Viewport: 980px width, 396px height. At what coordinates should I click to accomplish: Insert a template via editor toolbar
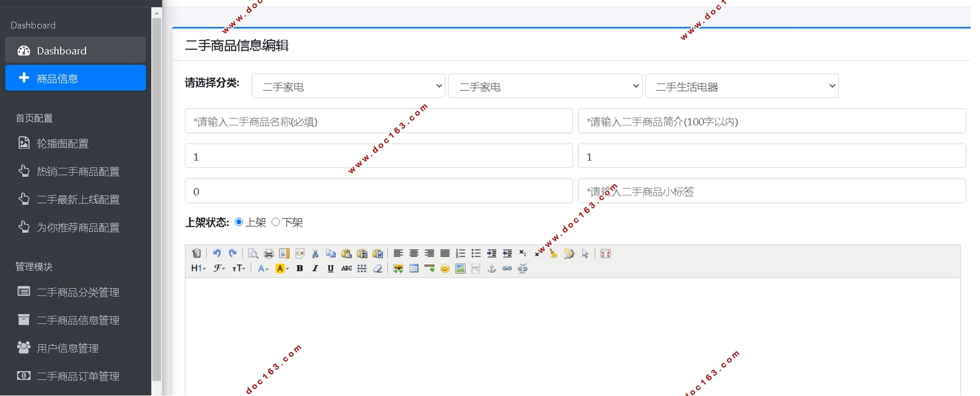click(x=284, y=253)
